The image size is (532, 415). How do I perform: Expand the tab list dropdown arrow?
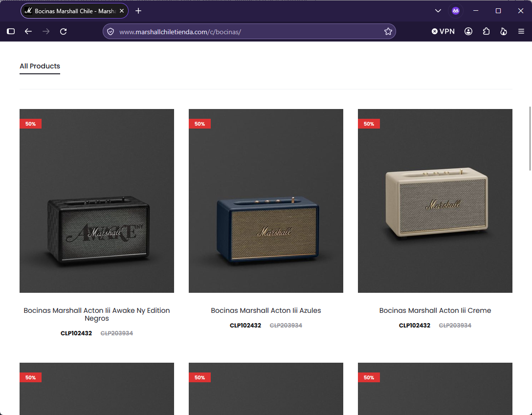click(x=438, y=11)
